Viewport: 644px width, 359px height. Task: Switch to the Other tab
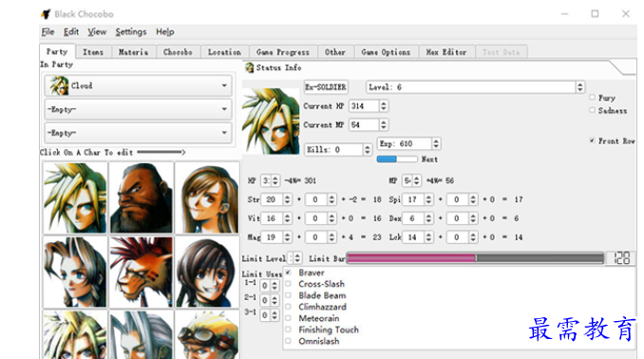point(335,52)
